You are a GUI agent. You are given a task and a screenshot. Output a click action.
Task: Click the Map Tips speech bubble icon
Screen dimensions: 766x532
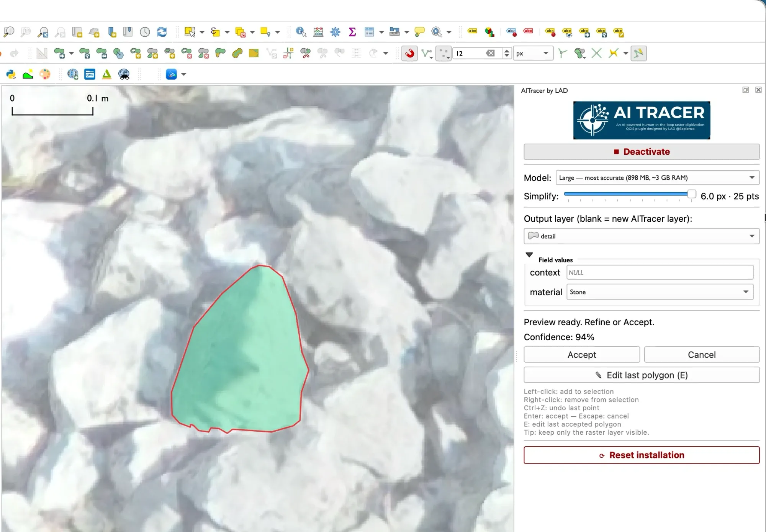click(420, 32)
